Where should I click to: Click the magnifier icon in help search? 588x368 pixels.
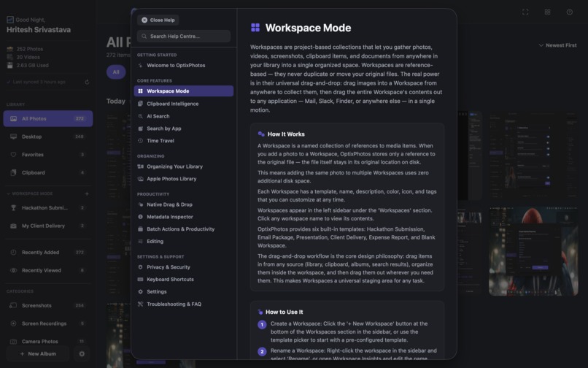144,36
